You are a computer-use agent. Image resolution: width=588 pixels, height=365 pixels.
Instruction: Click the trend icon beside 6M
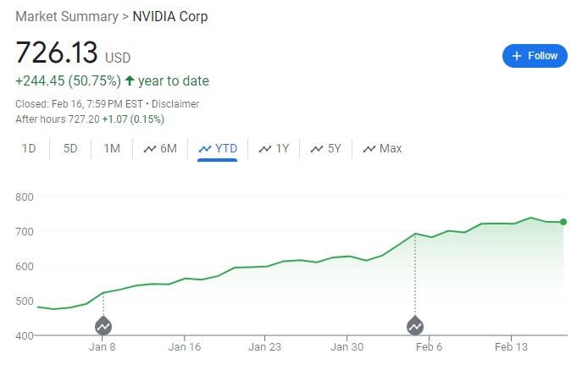150,149
